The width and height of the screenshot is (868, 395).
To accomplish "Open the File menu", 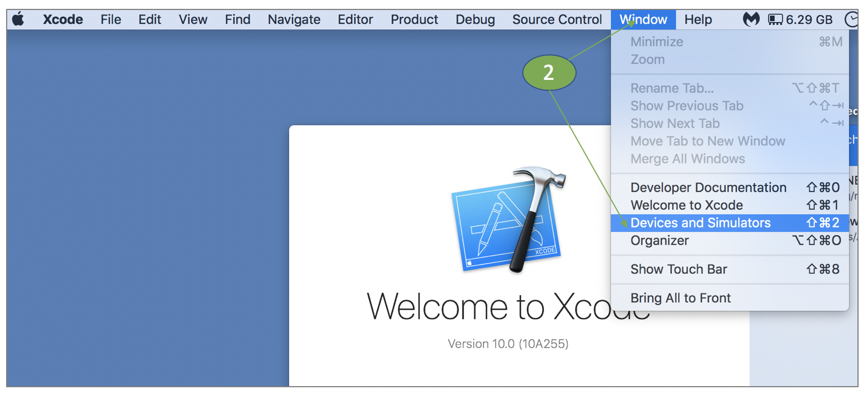I will pyautogui.click(x=111, y=19).
